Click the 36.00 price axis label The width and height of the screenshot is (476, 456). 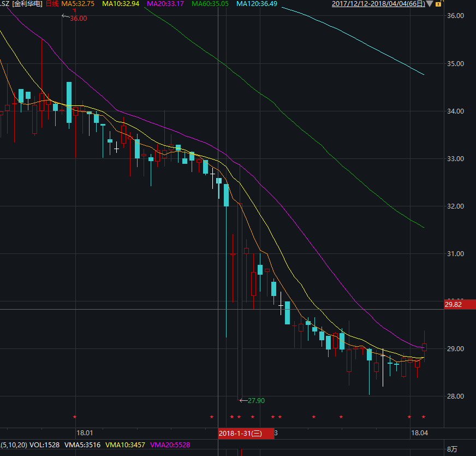click(455, 16)
